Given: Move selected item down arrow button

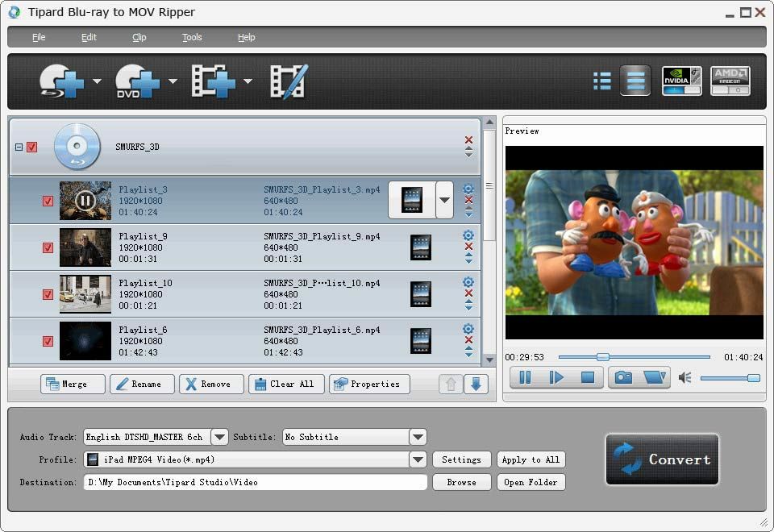Looking at the screenshot, I should [476, 384].
